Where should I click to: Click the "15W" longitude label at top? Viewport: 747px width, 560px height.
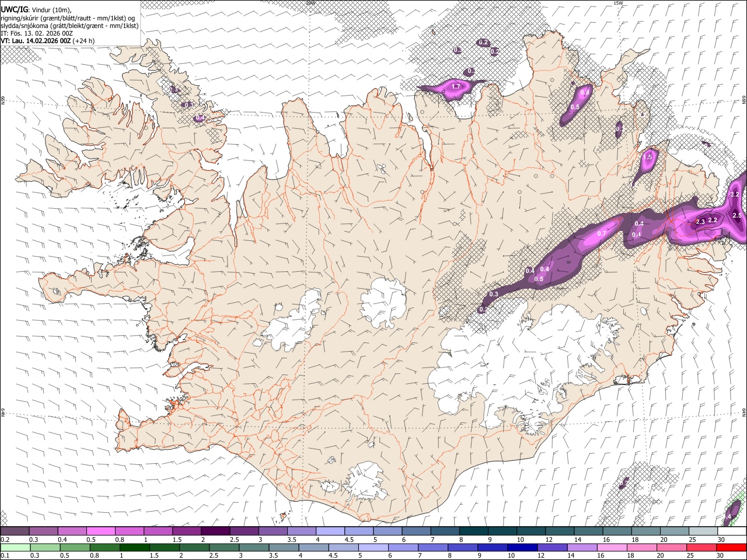point(619,3)
